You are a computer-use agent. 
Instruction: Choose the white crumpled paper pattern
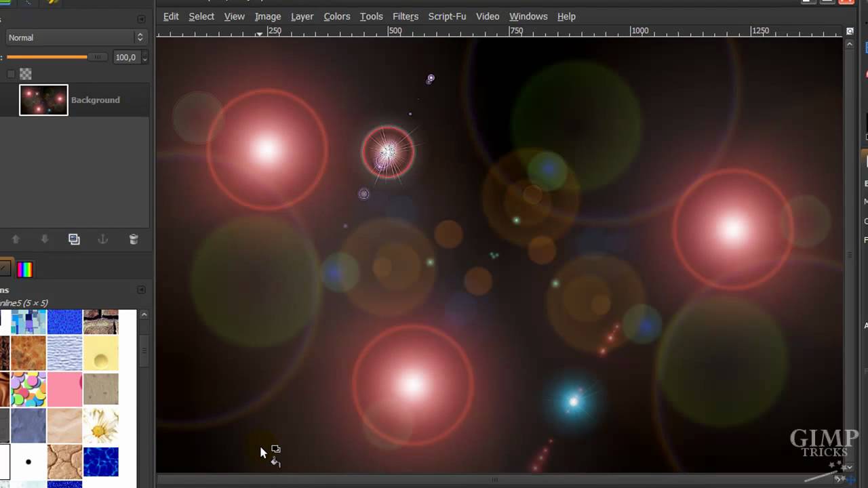tap(65, 353)
